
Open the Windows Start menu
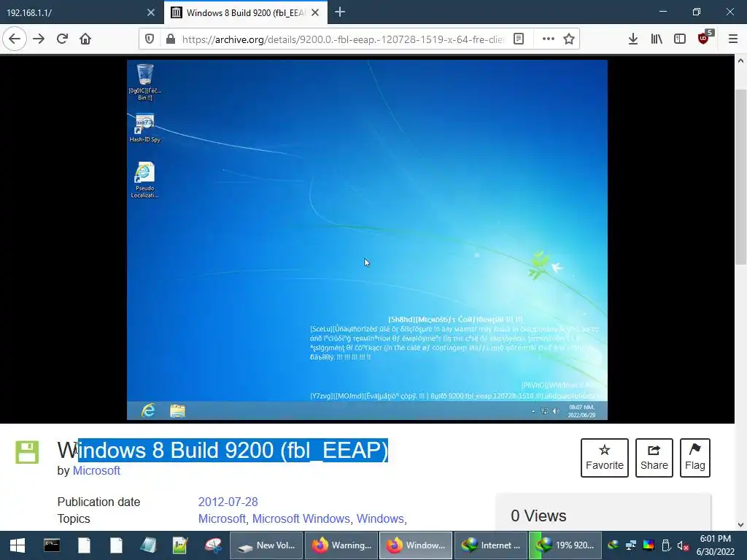pos(18,545)
